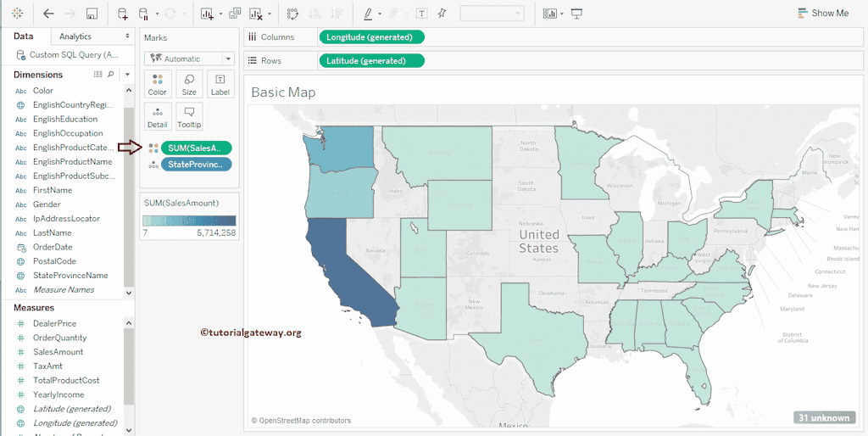
Task: Open the empty toolbar fit dropdown
Action: (x=492, y=14)
